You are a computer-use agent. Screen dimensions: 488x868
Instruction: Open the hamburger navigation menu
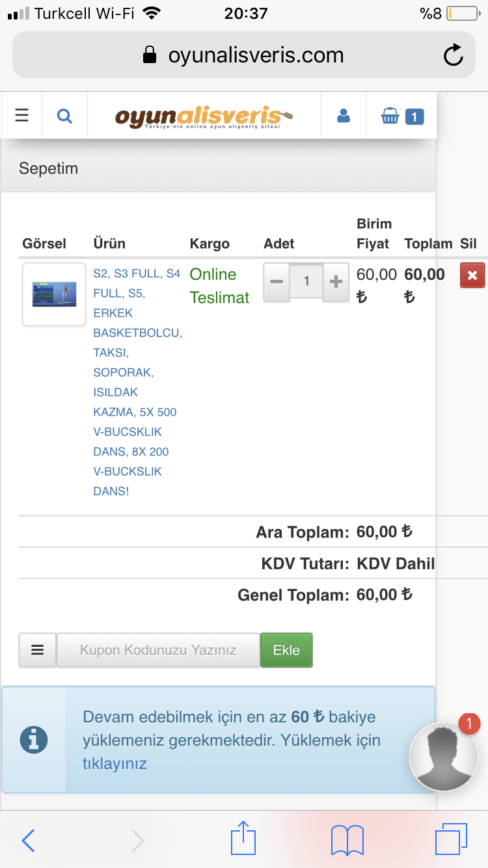pyautogui.click(x=22, y=116)
